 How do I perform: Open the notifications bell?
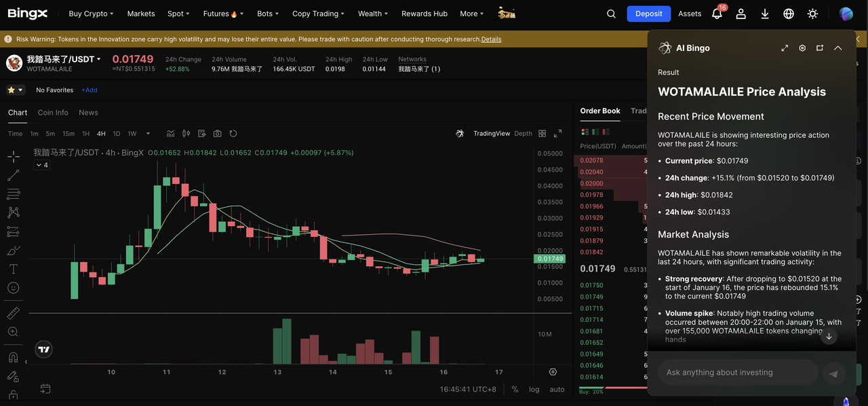click(717, 14)
